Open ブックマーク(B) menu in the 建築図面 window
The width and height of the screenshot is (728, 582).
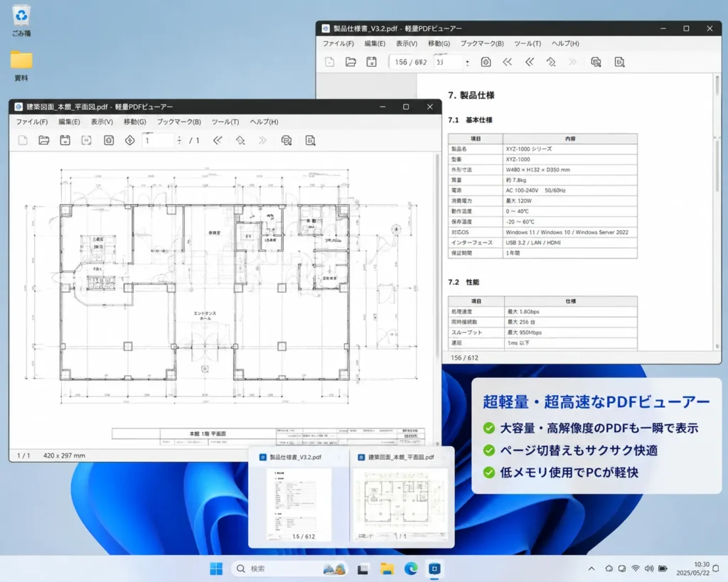[x=178, y=122]
